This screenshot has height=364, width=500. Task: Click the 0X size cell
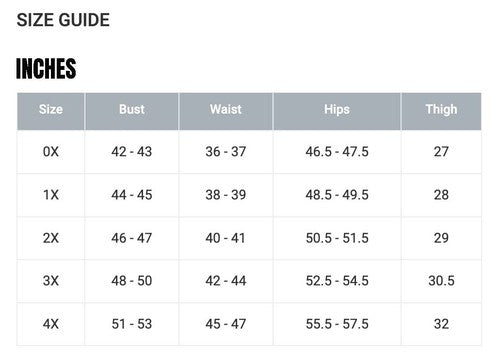pos(51,152)
